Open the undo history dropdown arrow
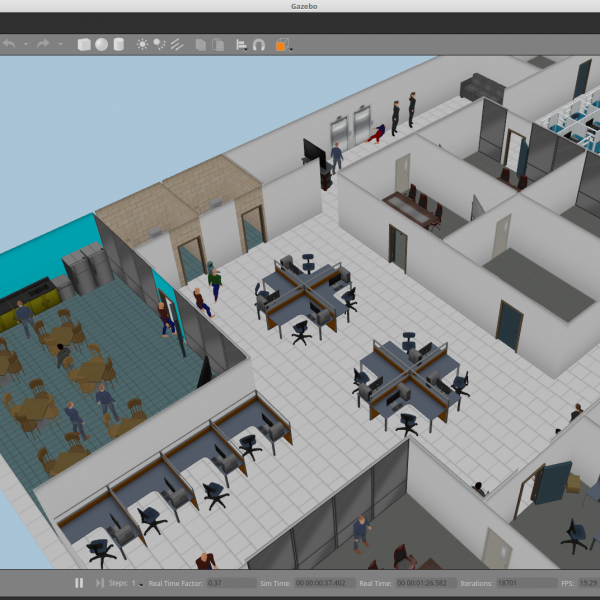 coord(26,45)
